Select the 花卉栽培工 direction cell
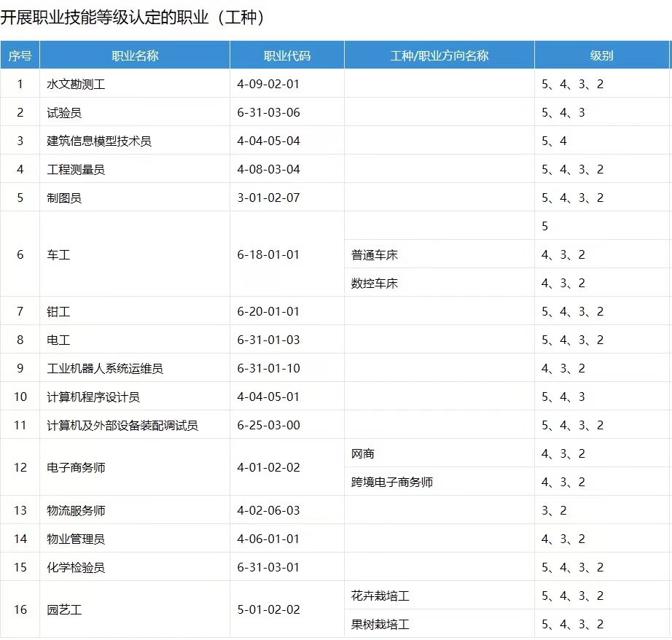This screenshot has height=640, width=672. pyautogui.click(x=380, y=596)
